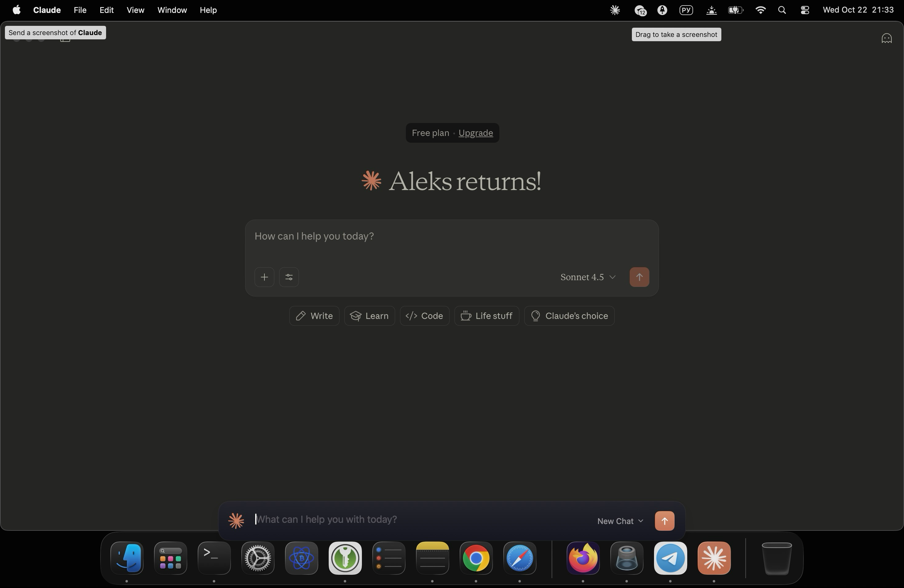
Task: Open Telegram from the Dock
Action: coord(670,558)
